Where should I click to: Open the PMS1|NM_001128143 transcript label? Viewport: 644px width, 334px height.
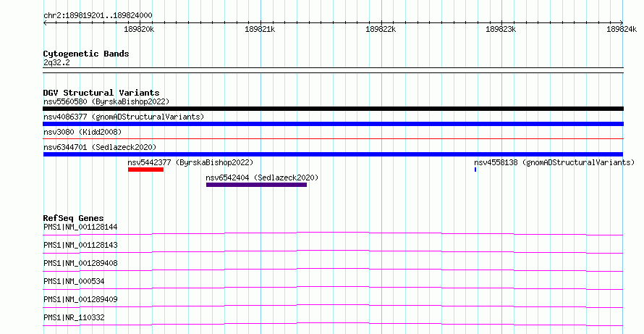(x=80, y=245)
